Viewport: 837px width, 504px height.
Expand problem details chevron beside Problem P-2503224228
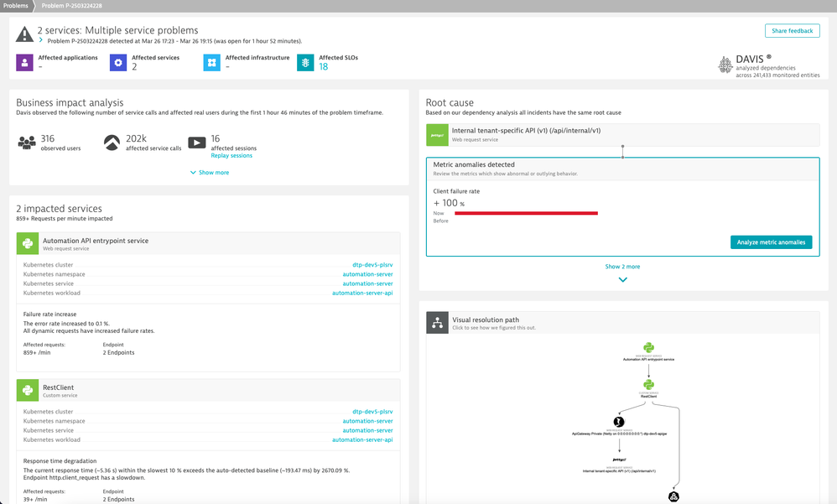pos(40,40)
